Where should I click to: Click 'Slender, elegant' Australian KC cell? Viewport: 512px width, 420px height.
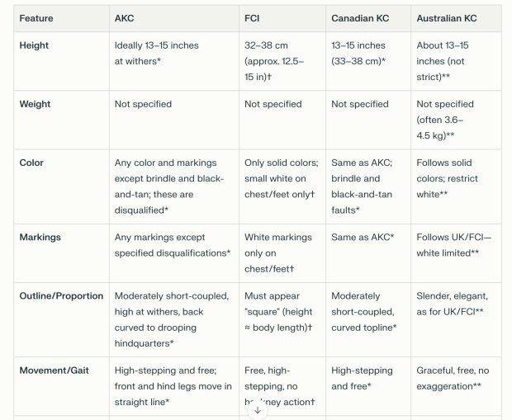click(x=452, y=303)
